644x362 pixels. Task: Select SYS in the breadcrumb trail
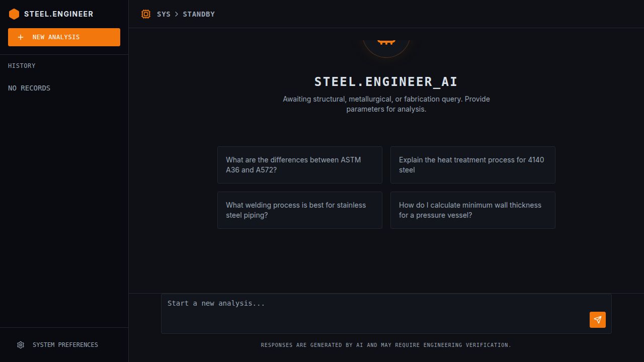point(164,14)
